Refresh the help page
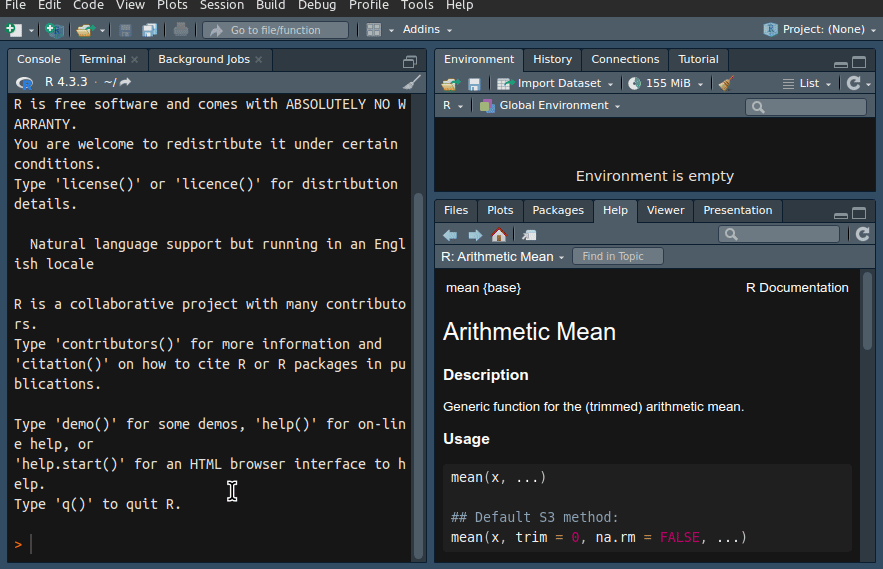Screen dimensions: 883x569 862,234
